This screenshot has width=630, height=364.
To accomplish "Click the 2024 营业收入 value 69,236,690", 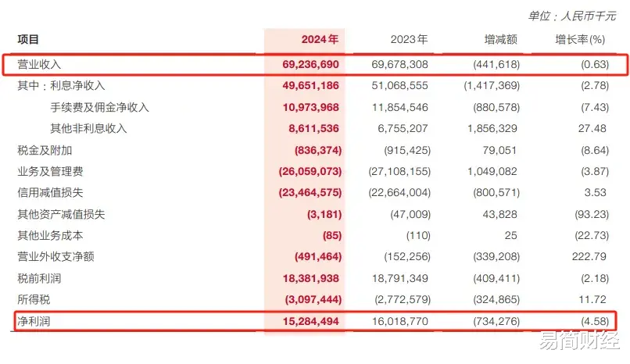I will (309, 64).
